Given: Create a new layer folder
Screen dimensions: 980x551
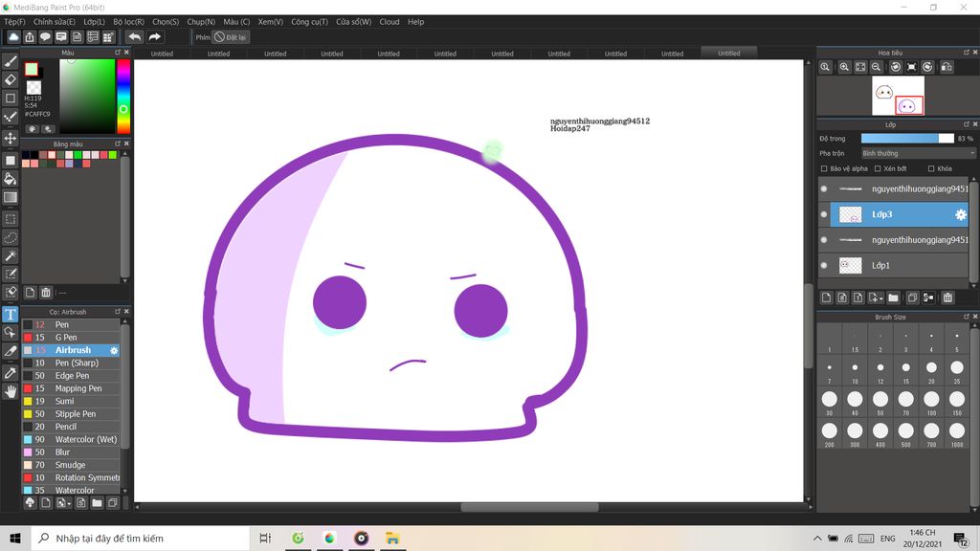Looking at the screenshot, I should 893,298.
